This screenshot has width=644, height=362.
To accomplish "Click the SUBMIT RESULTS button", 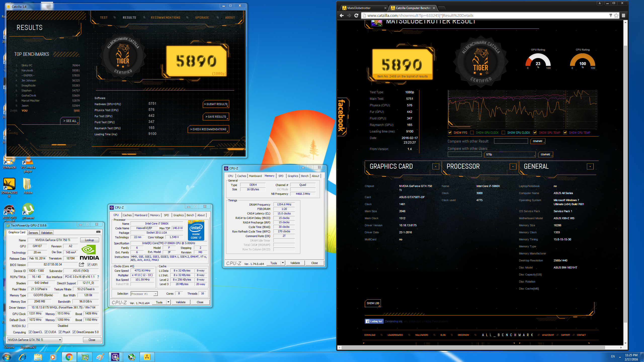I will click(x=216, y=104).
